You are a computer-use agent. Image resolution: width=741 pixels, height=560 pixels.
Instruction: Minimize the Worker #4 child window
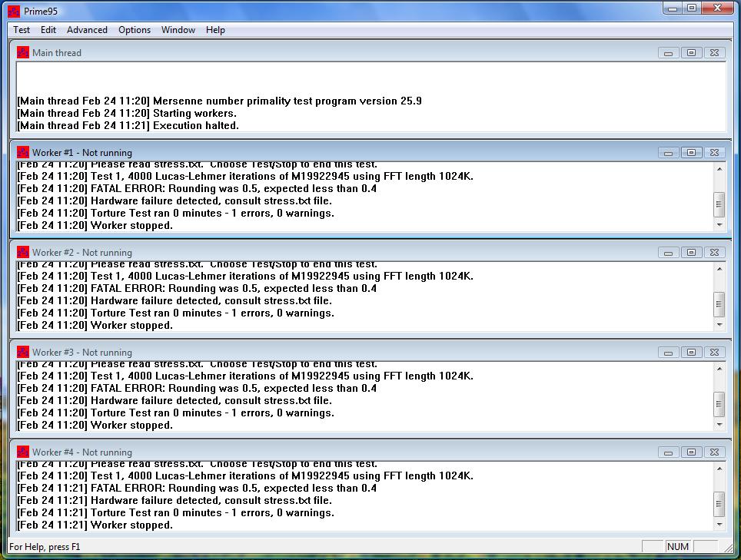(x=668, y=452)
